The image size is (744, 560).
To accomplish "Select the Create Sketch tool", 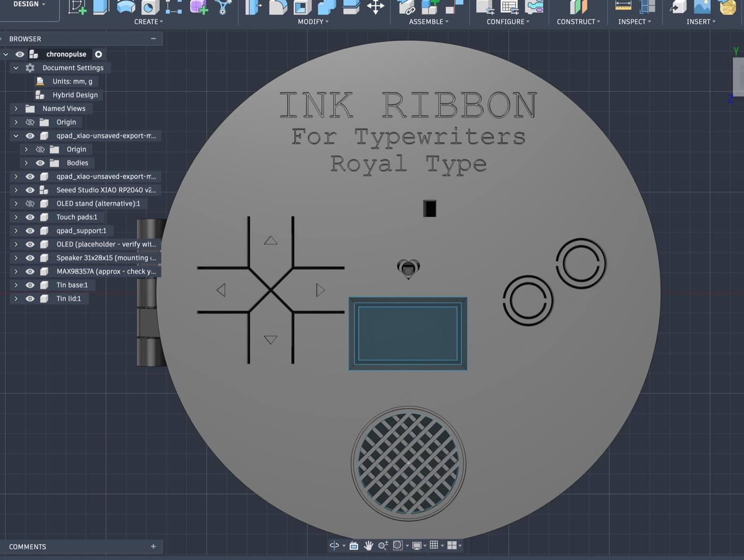I will tap(77, 6).
